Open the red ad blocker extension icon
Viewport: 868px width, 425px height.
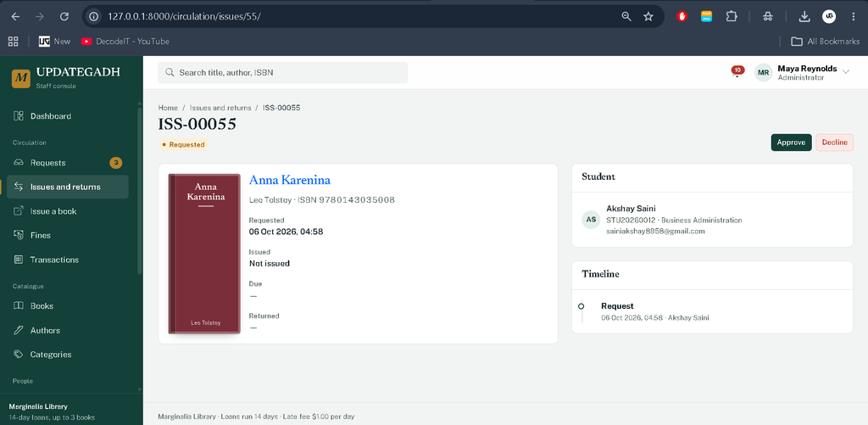pyautogui.click(x=682, y=17)
